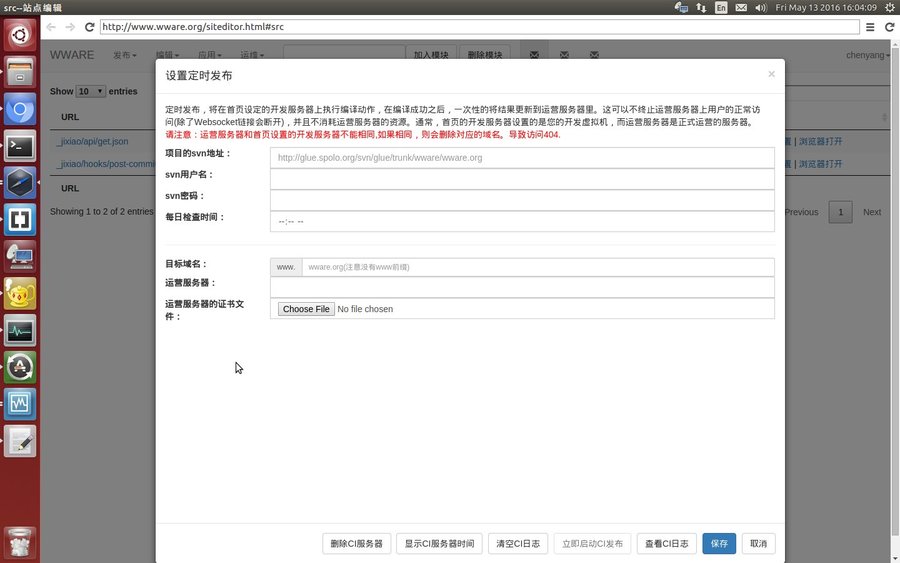The height and width of the screenshot is (563, 900).
Task: Open the System Monitor dock icon
Action: [x=20, y=330]
